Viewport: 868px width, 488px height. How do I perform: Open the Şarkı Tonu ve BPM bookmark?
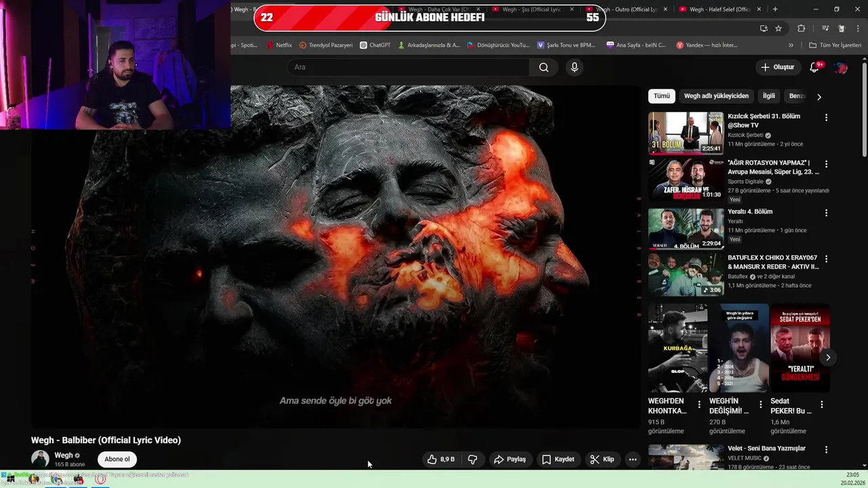pyautogui.click(x=566, y=45)
